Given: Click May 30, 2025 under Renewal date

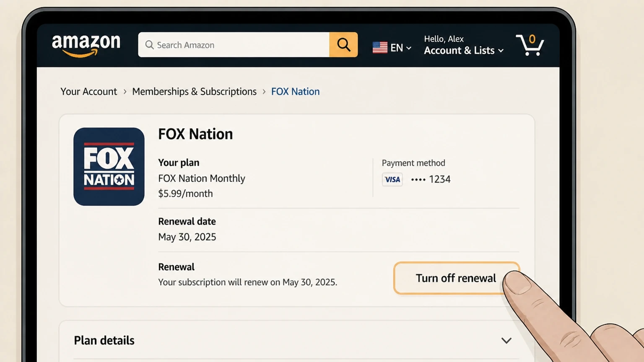Looking at the screenshot, I should point(187,237).
